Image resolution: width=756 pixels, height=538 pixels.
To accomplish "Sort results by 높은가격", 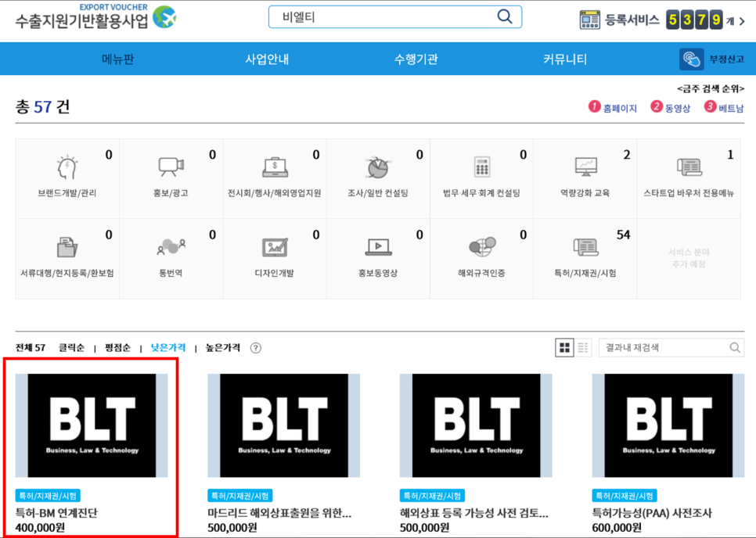I will (x=223, y=348).
